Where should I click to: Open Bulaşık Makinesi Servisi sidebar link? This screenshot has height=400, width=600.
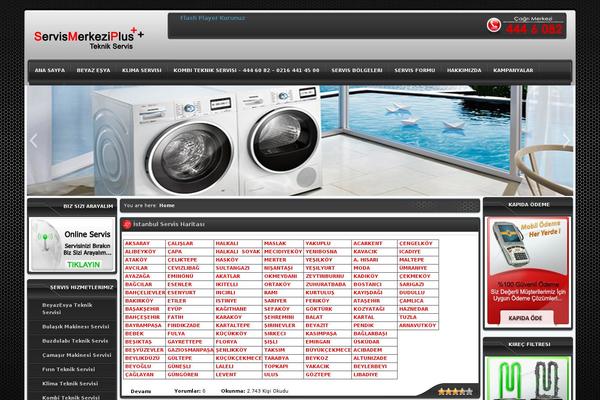tap(75, 327)
